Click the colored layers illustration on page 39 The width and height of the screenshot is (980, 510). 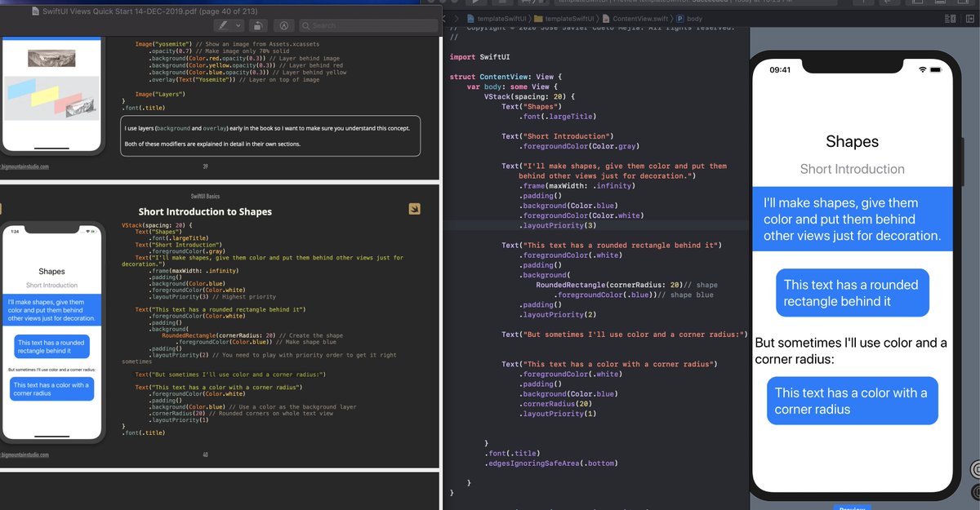pyautogui.click(x=51, y=97)
